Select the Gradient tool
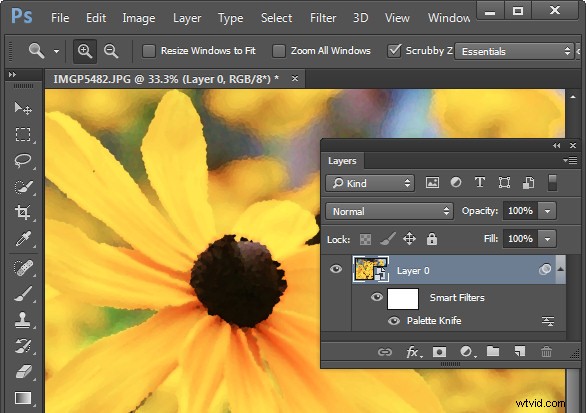The image size is (586, 413). 23,398
